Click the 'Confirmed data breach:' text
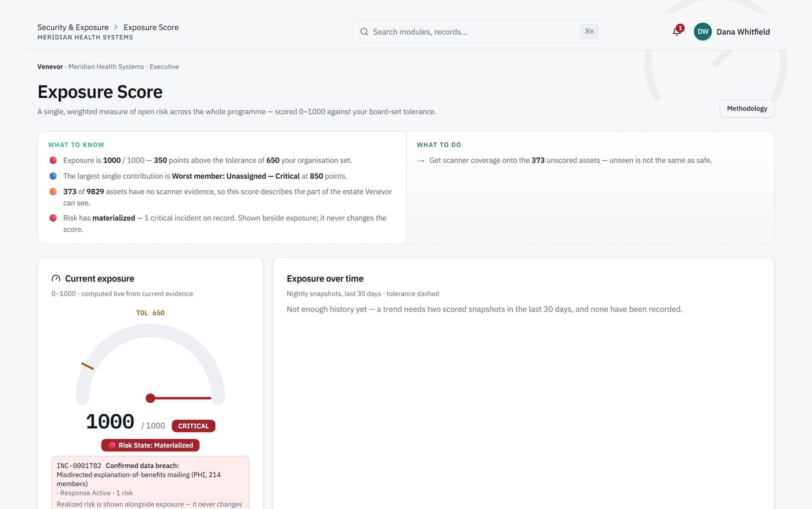The width and height of the screenshot is (812, 509). tap(142, 465)
